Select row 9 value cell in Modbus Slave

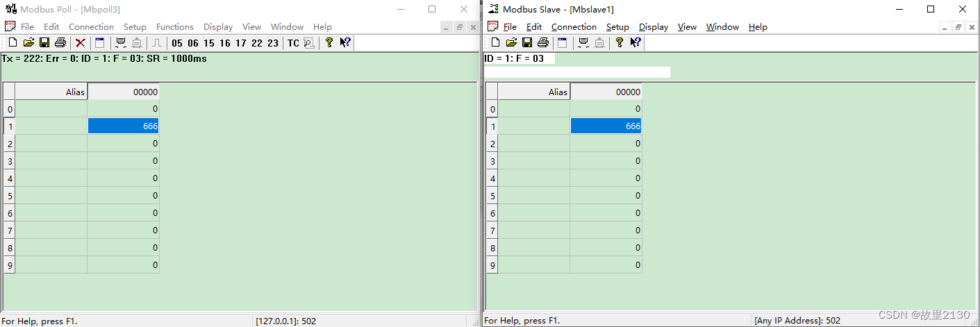(x=606, y=265)
